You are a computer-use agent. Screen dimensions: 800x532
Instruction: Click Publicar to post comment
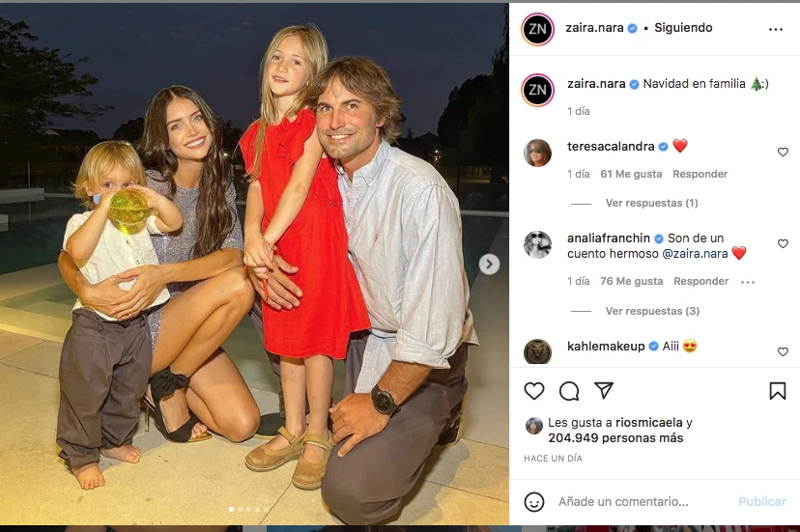[x=762, y=502]
